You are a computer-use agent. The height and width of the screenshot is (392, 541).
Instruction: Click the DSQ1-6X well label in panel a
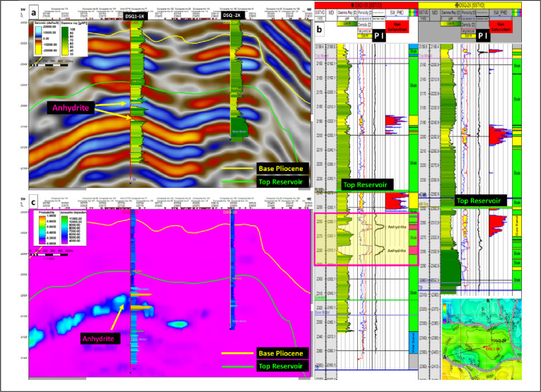click(x=136, y=16)
